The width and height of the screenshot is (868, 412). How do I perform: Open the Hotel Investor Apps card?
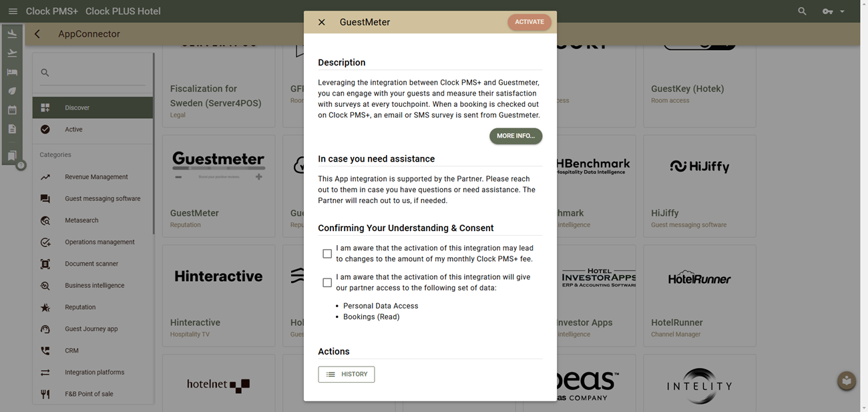tap(596, 296)
